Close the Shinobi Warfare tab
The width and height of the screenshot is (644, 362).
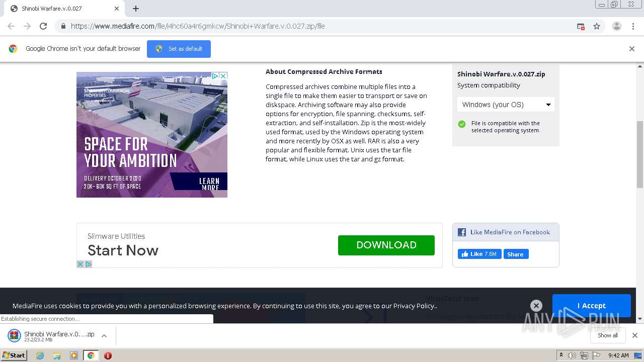[x=117, y=9]
